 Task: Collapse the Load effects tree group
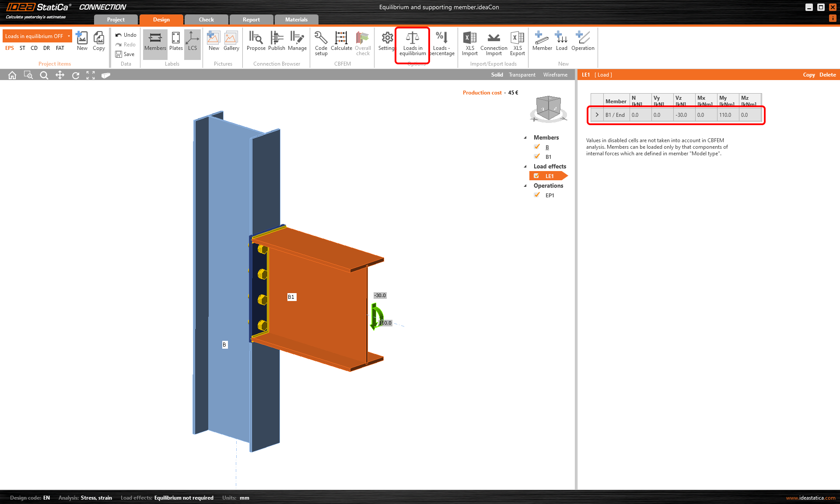[x=525, y=167]
